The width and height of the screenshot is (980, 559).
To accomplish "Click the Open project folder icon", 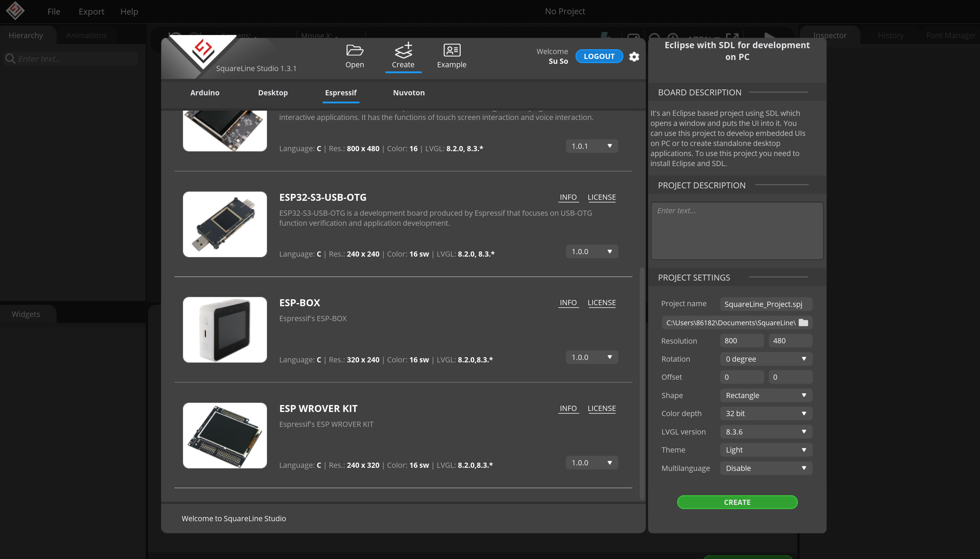I will (x=355, y=51).
